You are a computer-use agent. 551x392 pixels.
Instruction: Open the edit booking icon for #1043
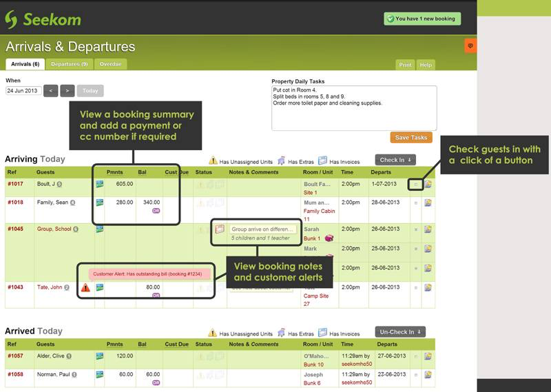coord(428,287)
